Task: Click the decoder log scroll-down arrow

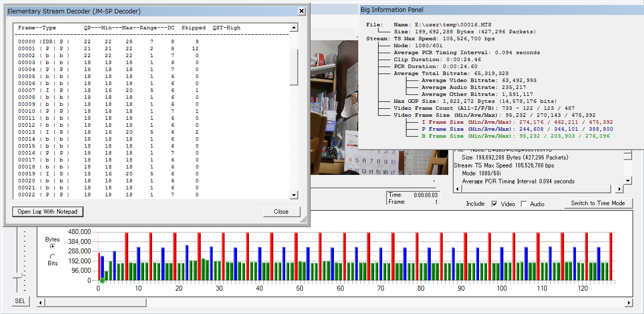Action: 294,195
